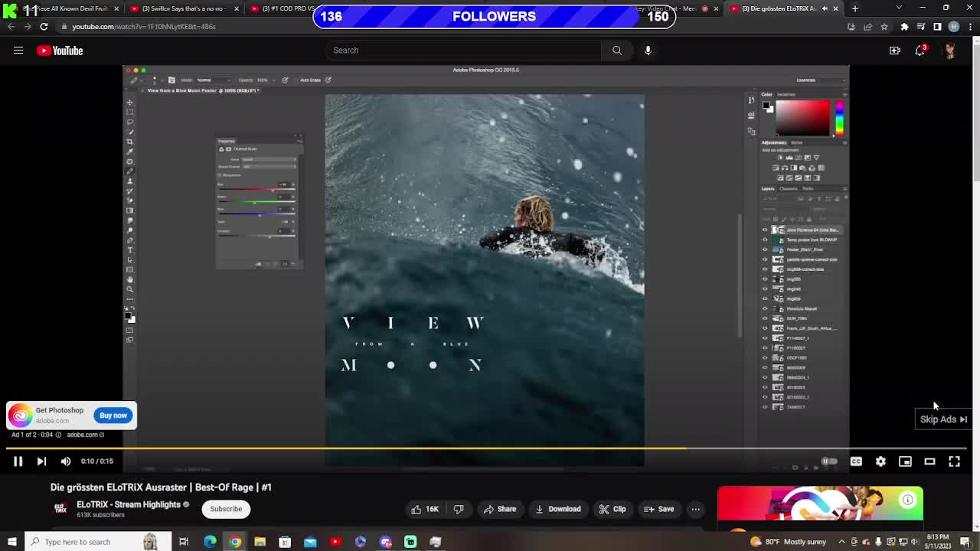This screenshot has height=551, width=980.
Task: Open a new Chrome tab
Action: [x=854, y=8]
